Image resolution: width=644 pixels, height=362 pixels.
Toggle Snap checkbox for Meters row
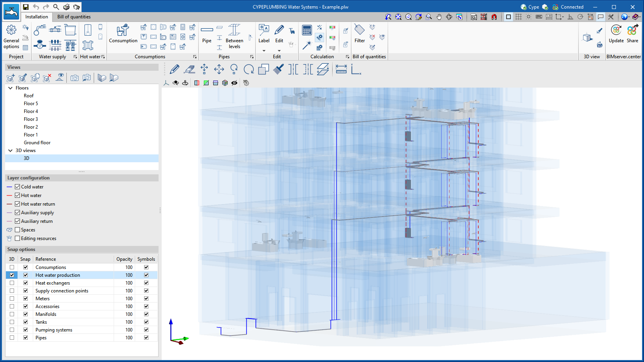pos(25,299)
